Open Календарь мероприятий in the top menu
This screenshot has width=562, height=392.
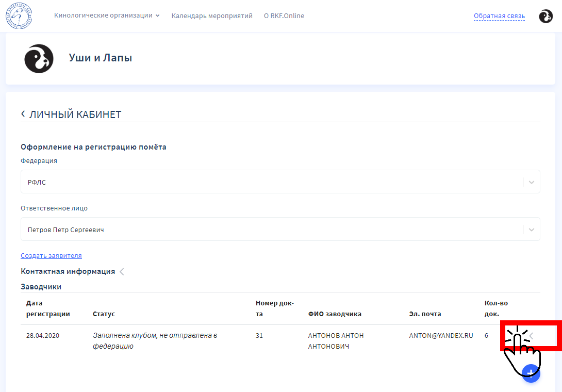(212, 15)
